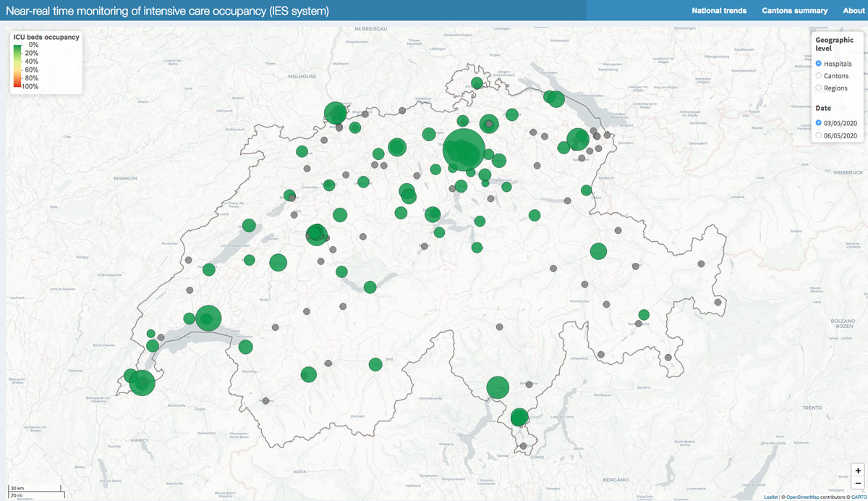
Task: Choose the Regions geographic level
Action: [x=819, y=88]
